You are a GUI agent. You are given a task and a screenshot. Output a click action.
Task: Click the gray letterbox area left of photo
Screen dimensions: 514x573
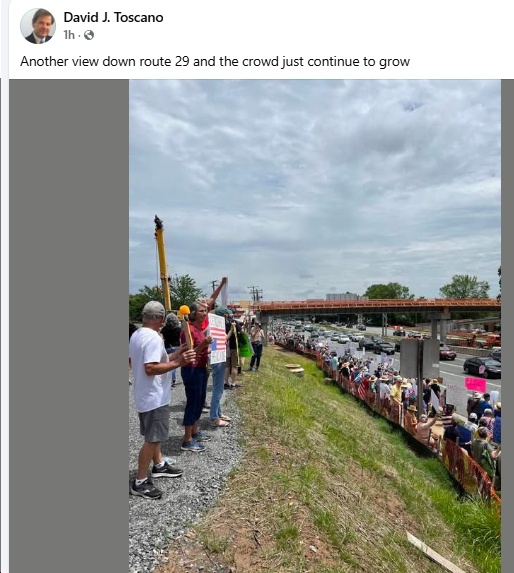tap(69, 326)
